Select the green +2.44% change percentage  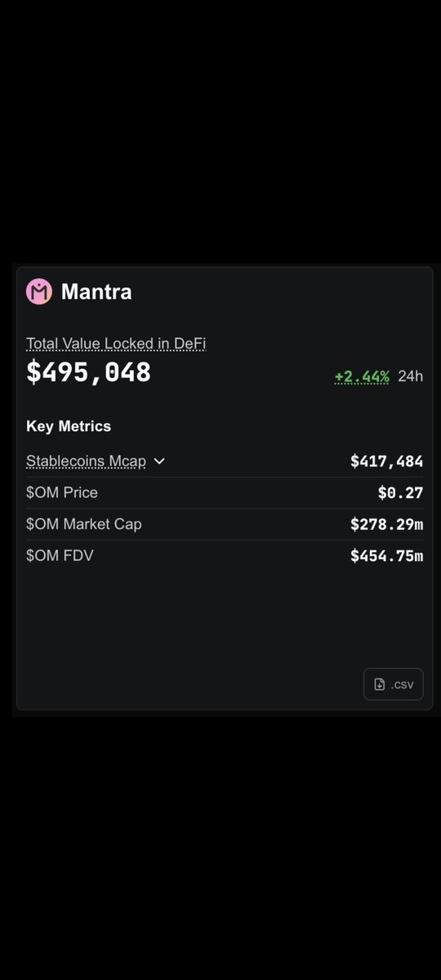click(362, 376)
